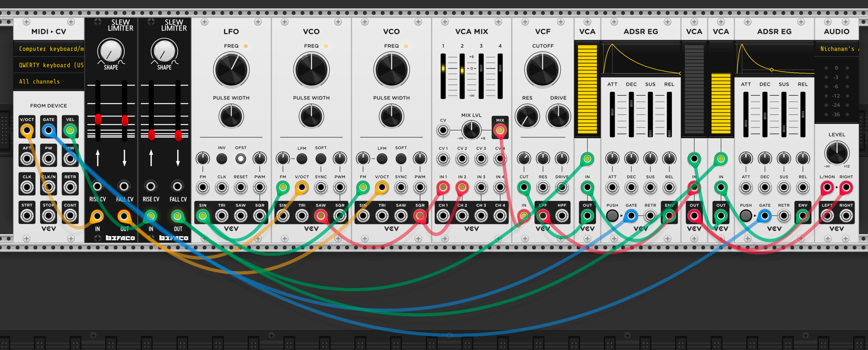Click the LFO FREQ knob
Viewport: 868px width, 350px height.
pos(231,70)
